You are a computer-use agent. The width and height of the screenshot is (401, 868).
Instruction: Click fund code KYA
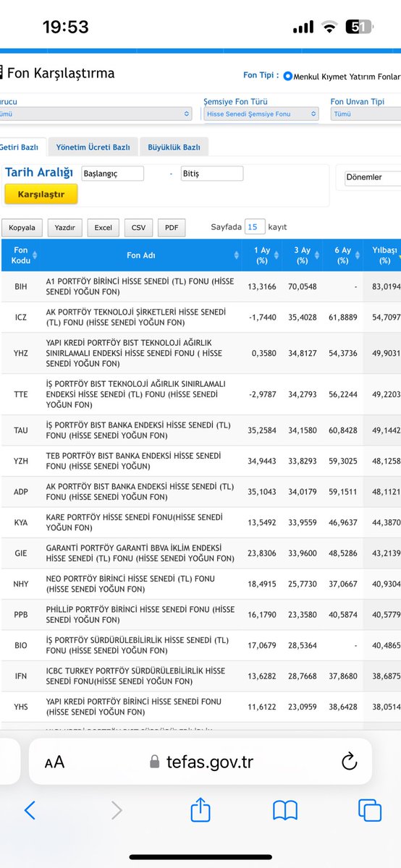point(21,522)
